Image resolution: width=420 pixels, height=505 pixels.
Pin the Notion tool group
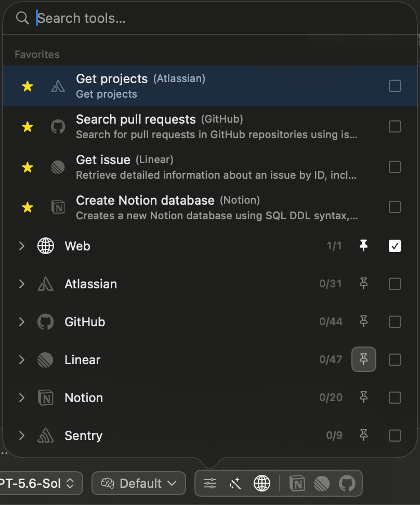[363, 397]
